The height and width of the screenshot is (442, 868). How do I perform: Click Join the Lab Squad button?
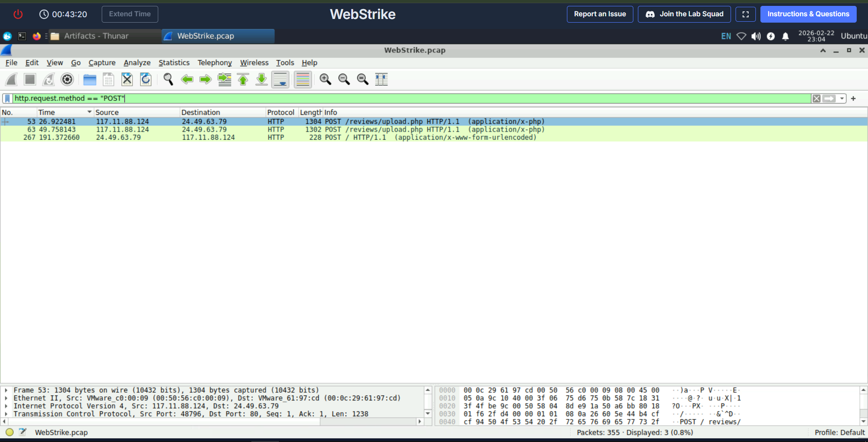[684, 14]
